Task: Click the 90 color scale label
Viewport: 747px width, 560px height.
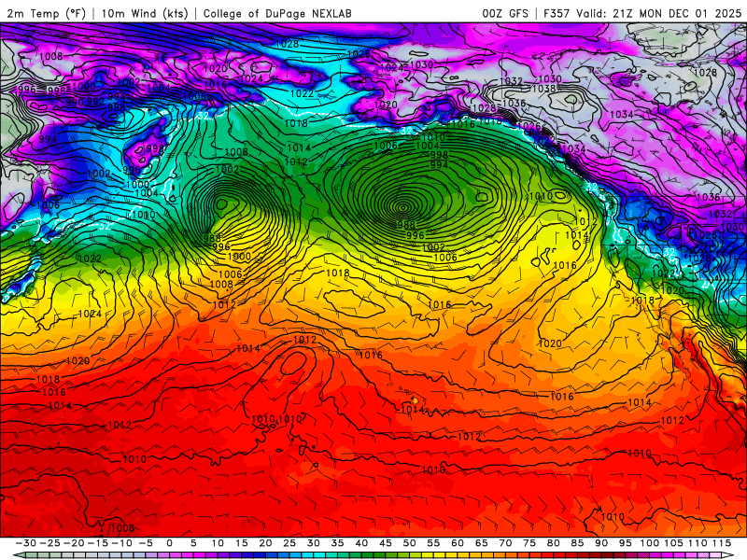Action: point(601,543)
